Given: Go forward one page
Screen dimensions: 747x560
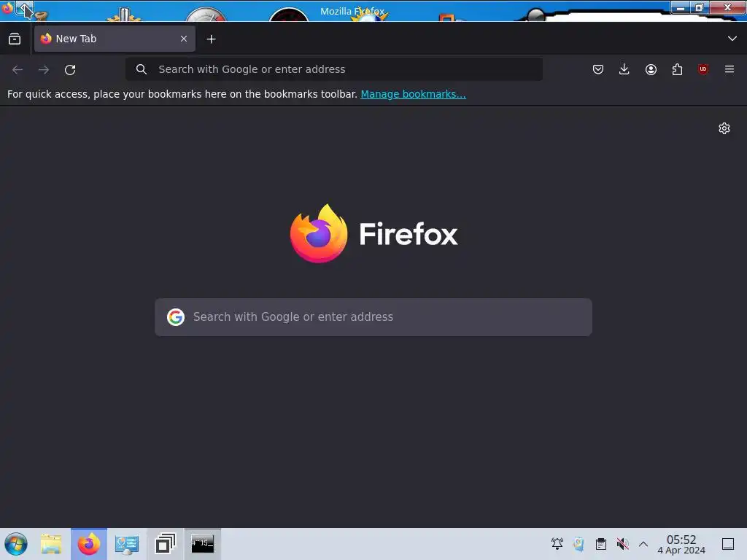Looking at the screenshot, I should tap(44, 69).
